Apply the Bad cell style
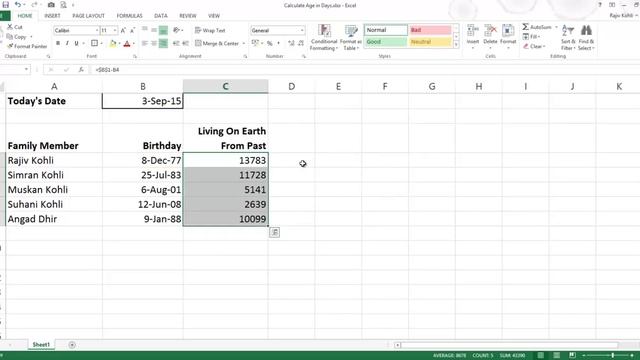 coord(430,30)
